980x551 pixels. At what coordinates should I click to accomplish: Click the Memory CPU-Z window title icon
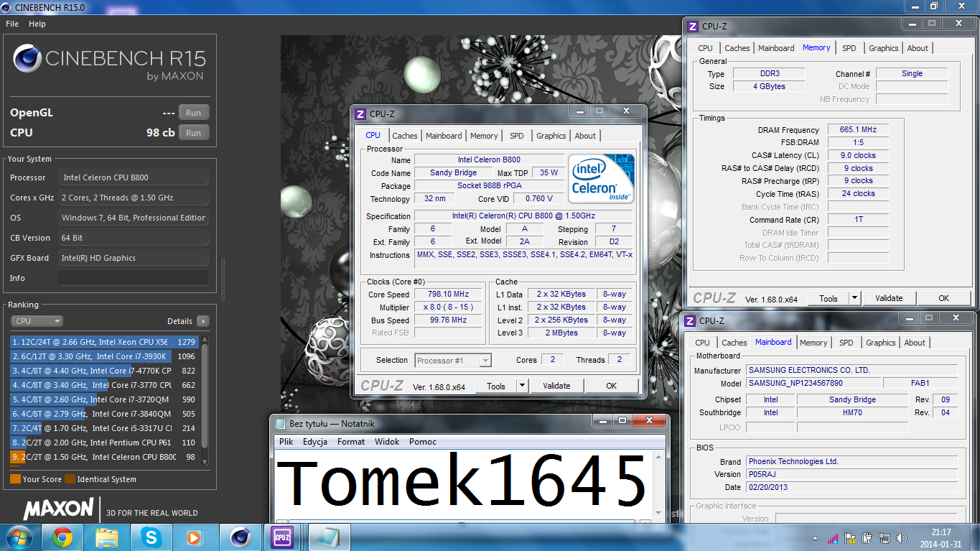tap(693, 26)
